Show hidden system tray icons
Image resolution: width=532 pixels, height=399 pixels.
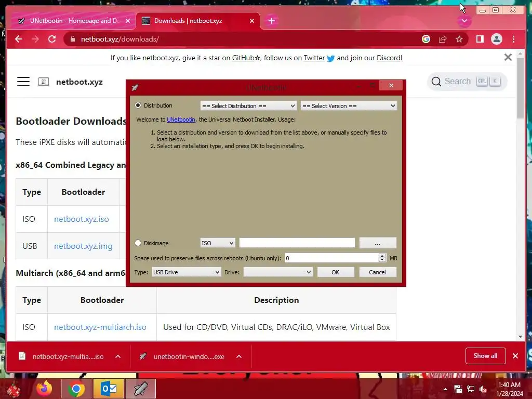[445, 389]
